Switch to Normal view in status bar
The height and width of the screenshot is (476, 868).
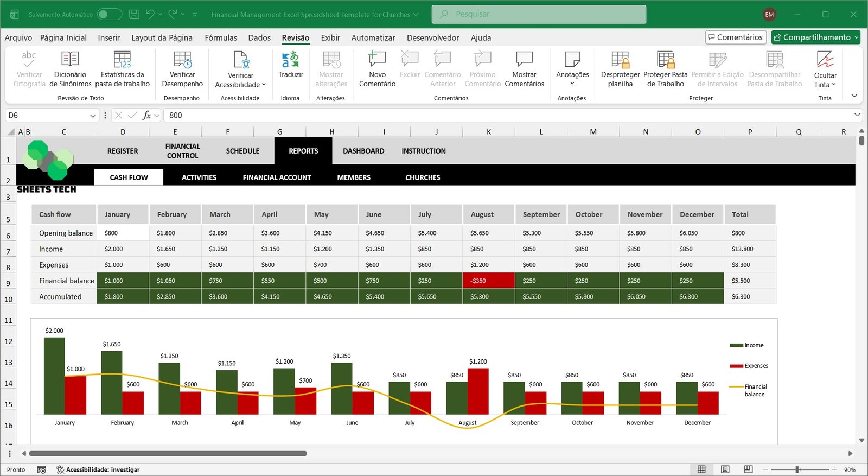(701, 469)
